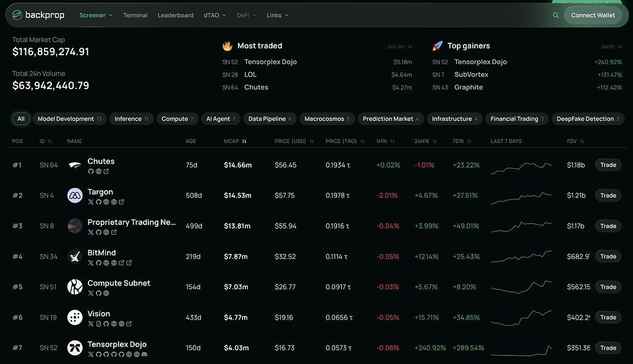Sort the table by PRICE (TAO) column
633x364 pixels.
(345, 142)
